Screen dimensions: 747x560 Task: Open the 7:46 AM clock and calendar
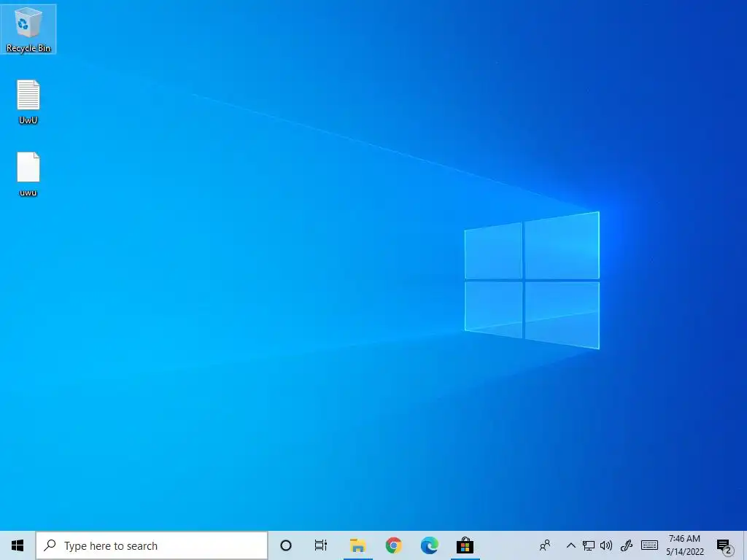coord(684,545)
